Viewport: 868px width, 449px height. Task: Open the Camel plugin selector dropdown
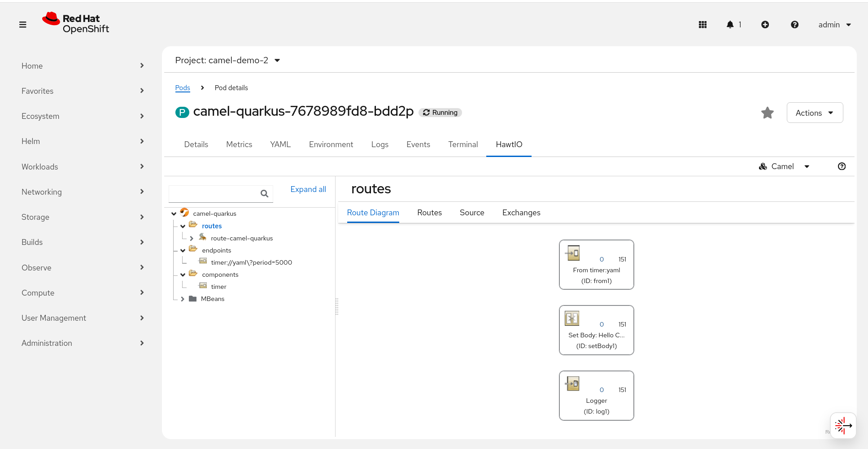point(784,166)
